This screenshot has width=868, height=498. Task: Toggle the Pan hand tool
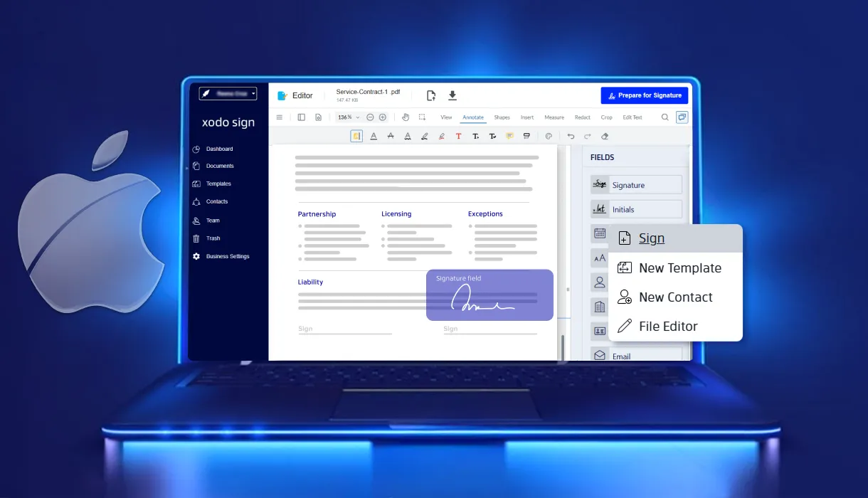pyautogui.click(x=405, y=117)
